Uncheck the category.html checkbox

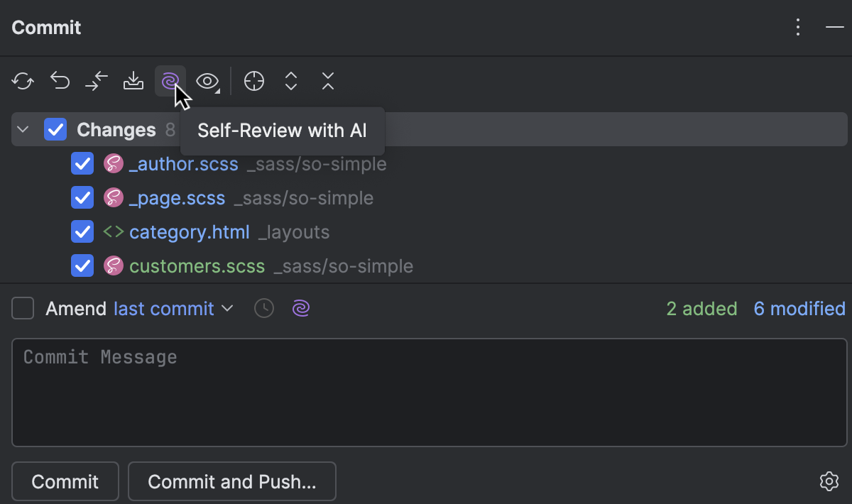click(x=82, y=232)
